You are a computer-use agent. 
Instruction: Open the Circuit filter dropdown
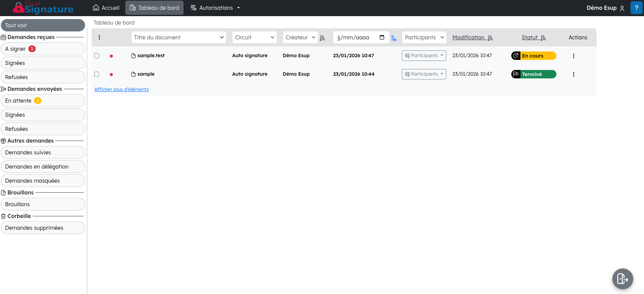click(254, 37)
